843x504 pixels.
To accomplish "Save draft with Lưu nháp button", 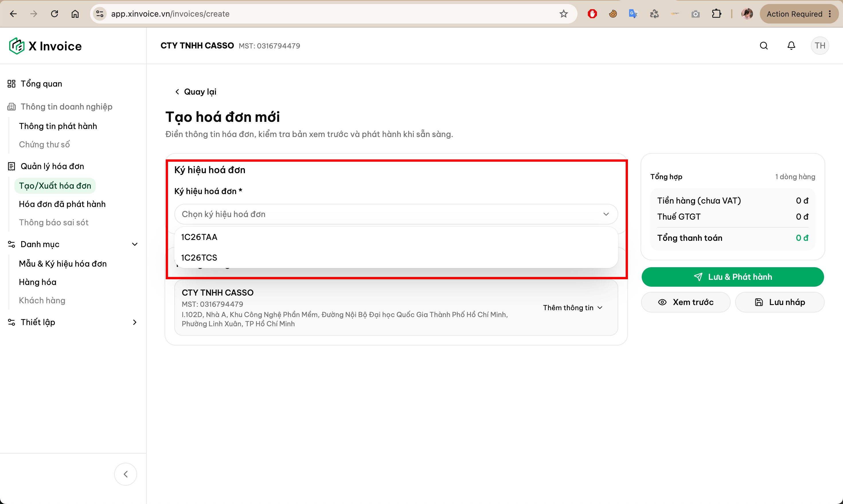I will tap(779, 302).
